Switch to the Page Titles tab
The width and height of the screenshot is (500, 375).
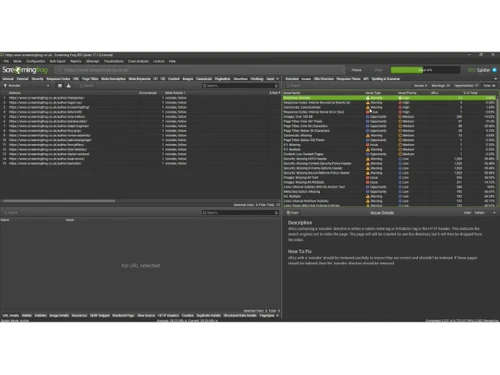click(x=90, y=79)
